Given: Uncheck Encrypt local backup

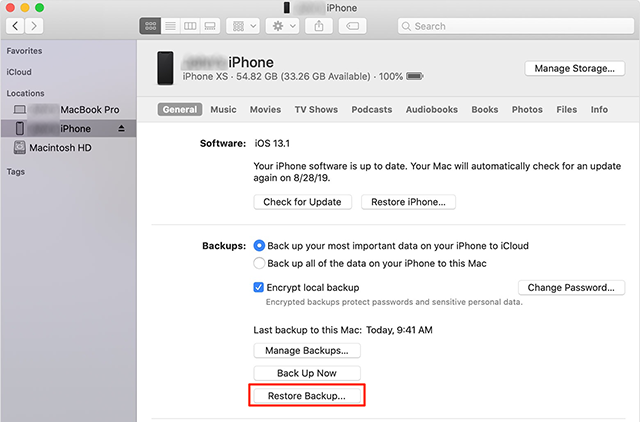Looking at the screenshot, I should coord(260,287).
